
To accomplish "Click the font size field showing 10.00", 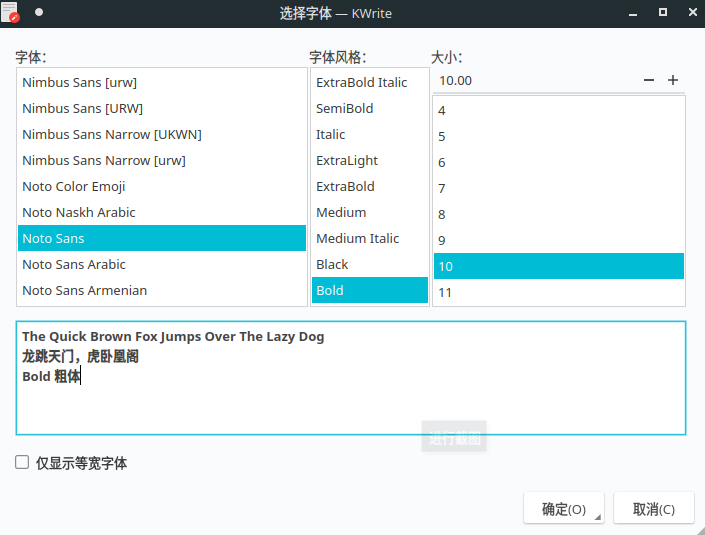I will [535, 80].
